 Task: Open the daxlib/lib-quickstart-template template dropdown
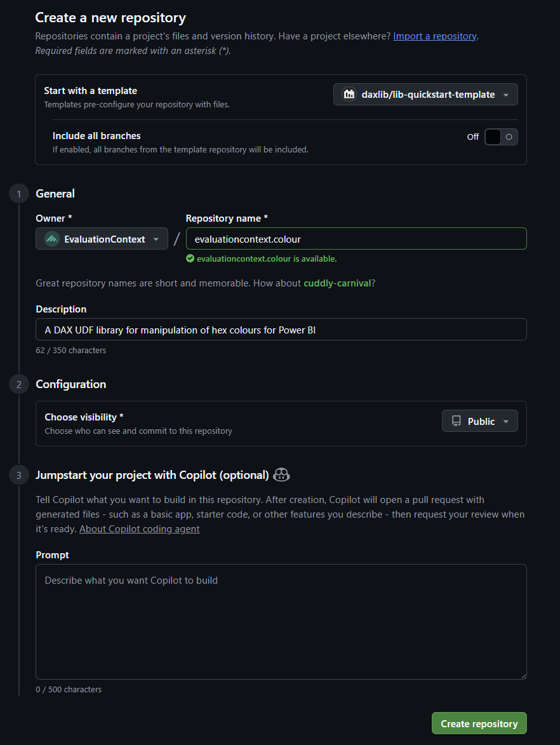425,95
